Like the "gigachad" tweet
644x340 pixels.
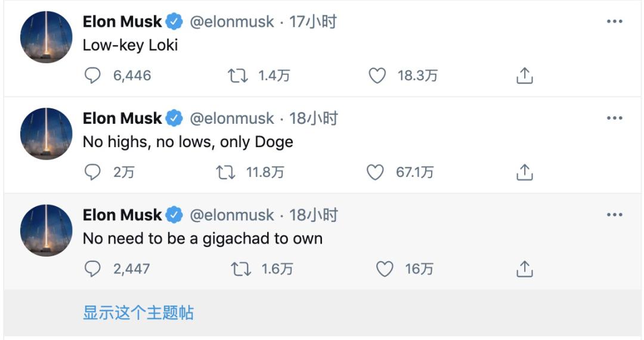coord(385,269)
